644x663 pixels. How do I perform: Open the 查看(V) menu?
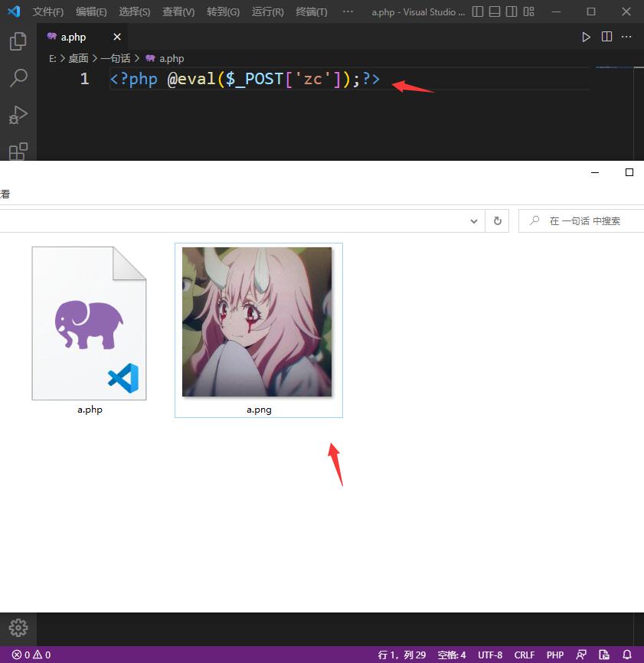click(x=178, y=11)
